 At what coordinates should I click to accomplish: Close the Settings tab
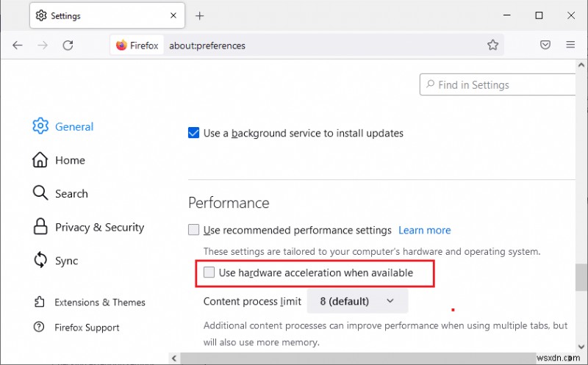tap(173, 15)
